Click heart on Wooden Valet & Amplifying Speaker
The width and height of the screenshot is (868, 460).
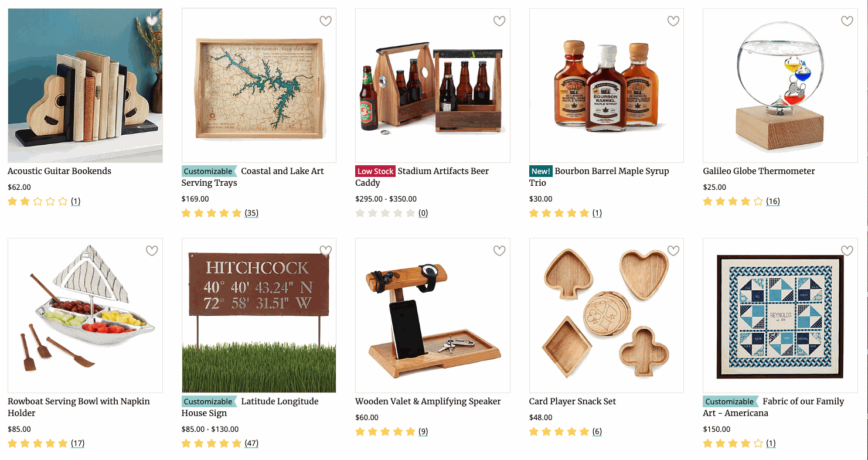499,251
